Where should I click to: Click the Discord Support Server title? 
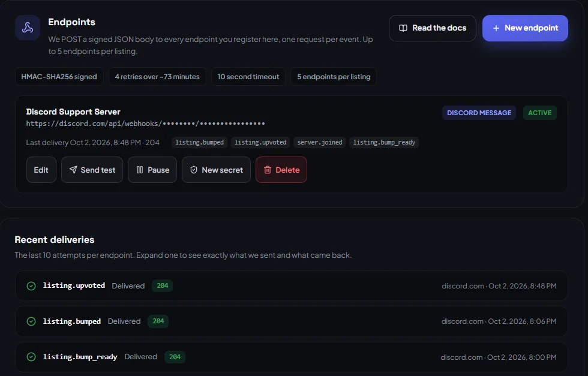pyautogui.click(x=73, y=112)
